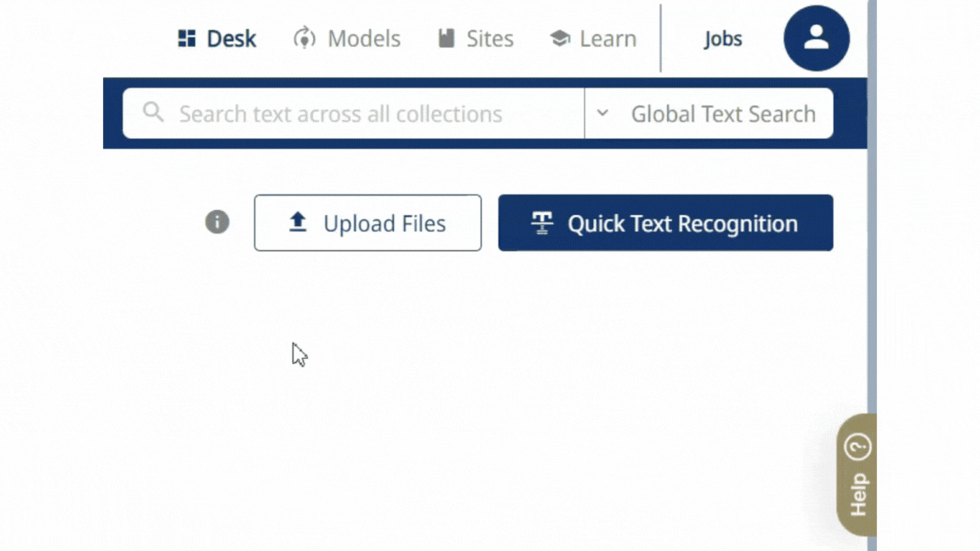The image size is (980, 551).
Task: Click the vertical page scrollbar
Action: [871, 255]
